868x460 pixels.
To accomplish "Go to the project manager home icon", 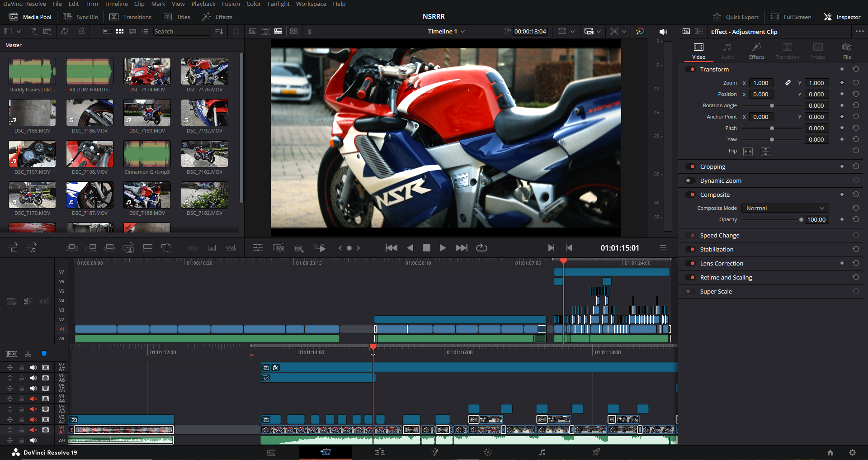I will (830, 452).
